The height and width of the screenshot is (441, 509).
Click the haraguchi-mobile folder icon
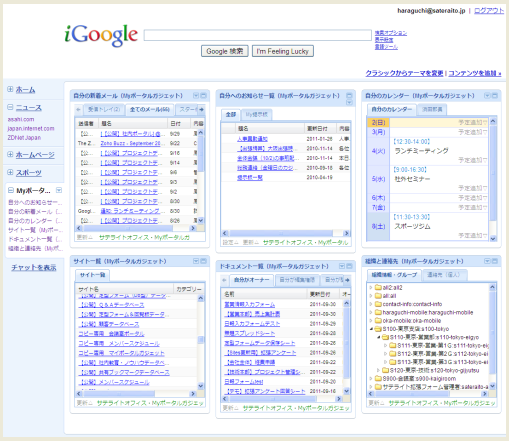click(378, 312)
